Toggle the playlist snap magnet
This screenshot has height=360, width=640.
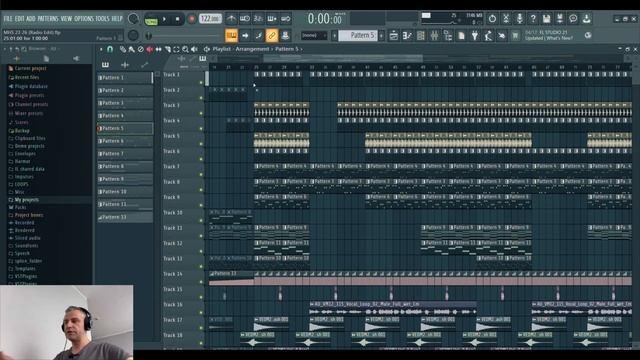[110, 49]
